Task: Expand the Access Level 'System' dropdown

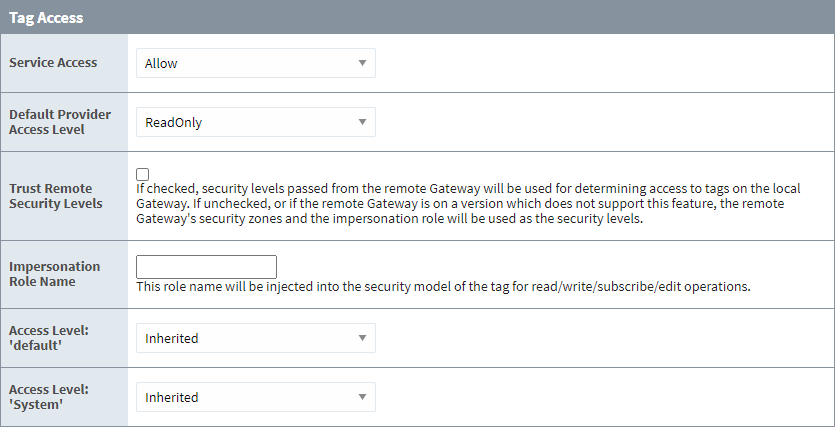Action: point(255,398)
